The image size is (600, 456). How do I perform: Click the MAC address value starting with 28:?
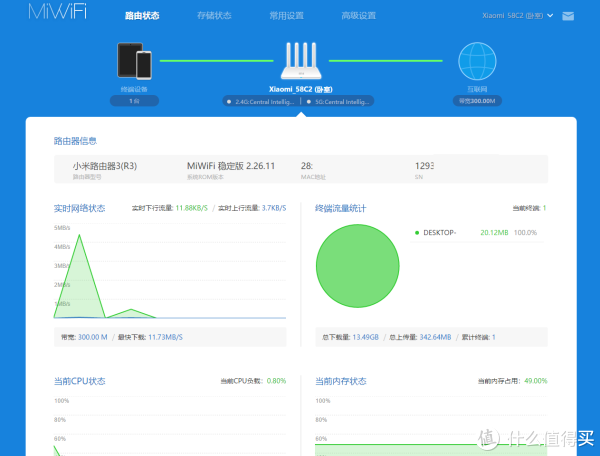coord(307,166)
